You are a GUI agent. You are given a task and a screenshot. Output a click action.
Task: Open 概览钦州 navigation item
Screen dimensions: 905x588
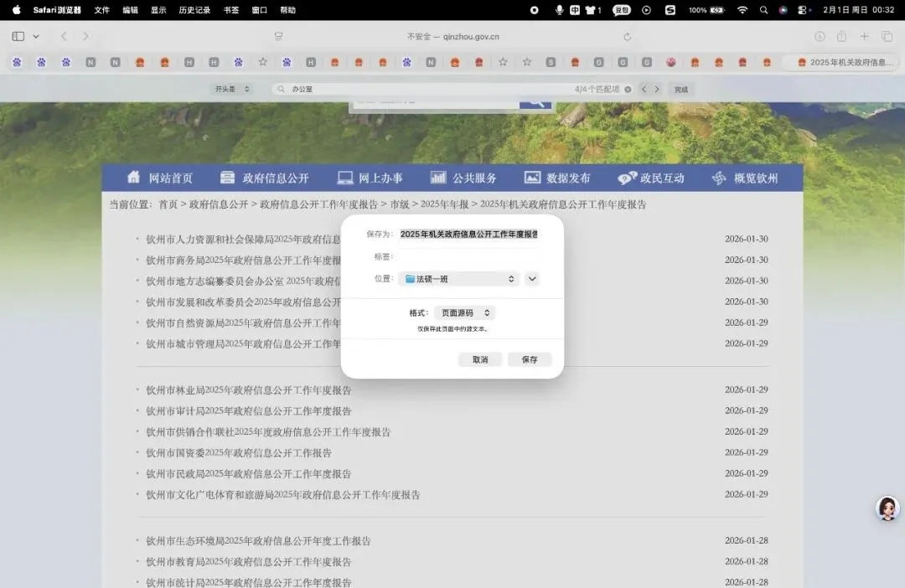(x=745, y=178)
